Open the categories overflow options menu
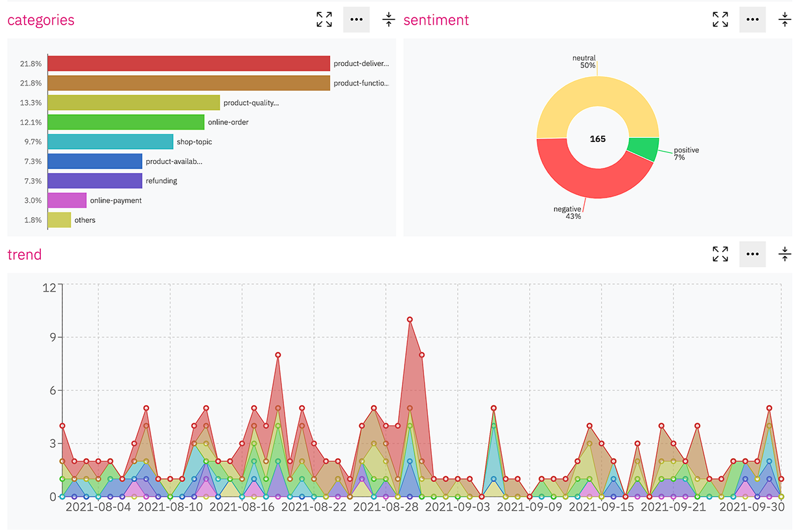Screen dimensions: 804x532 coord(356,19)
